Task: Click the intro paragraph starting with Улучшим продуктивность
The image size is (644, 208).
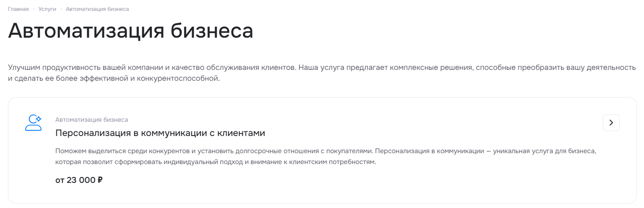Action: 322,73
